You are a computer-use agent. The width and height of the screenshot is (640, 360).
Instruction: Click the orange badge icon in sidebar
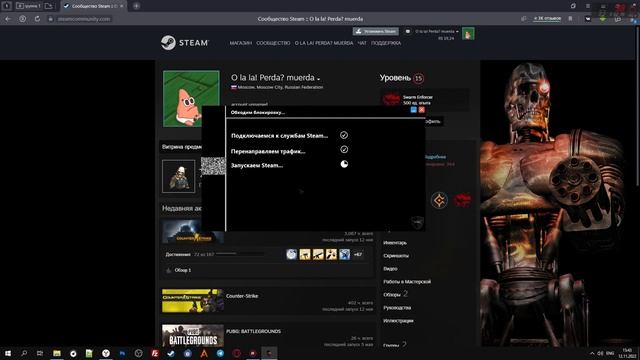click(x=439, y=200)
